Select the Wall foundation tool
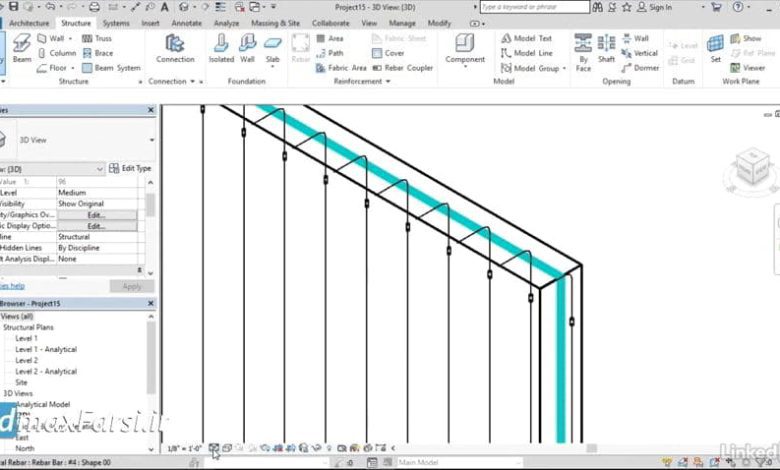780x470 pixels. pos(247,48)
